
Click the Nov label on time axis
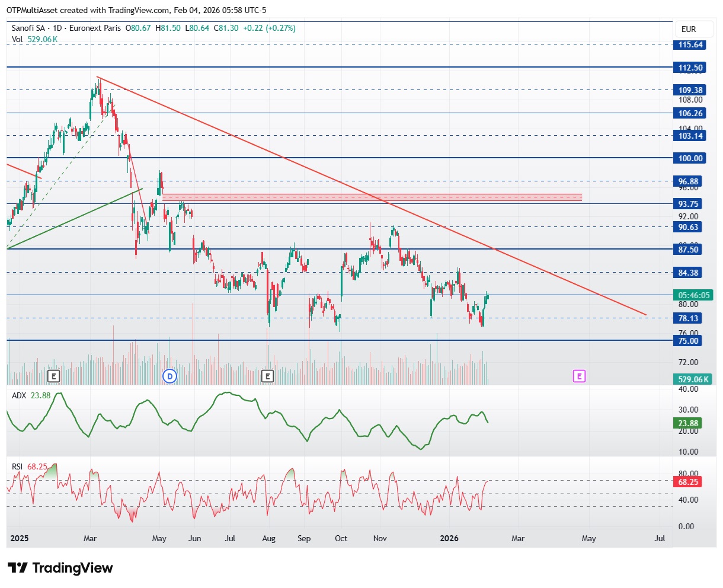380,539
